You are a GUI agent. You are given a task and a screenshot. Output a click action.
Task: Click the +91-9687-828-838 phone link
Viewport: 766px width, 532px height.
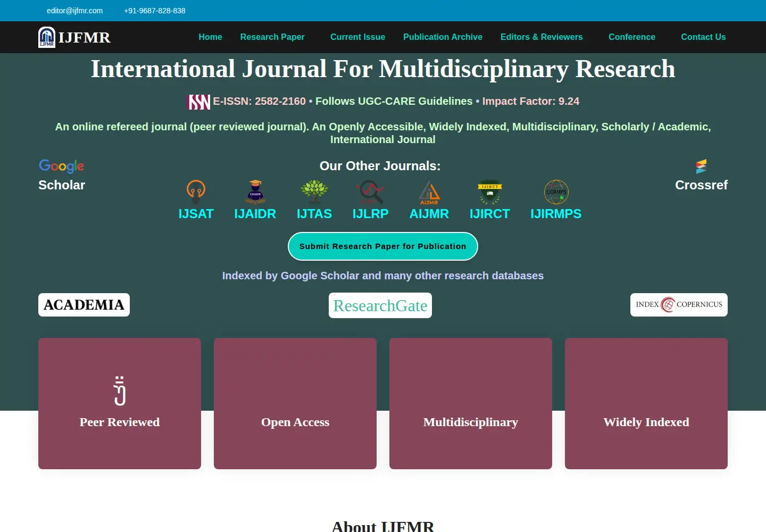pyautogui.click(x=155, y=11)
